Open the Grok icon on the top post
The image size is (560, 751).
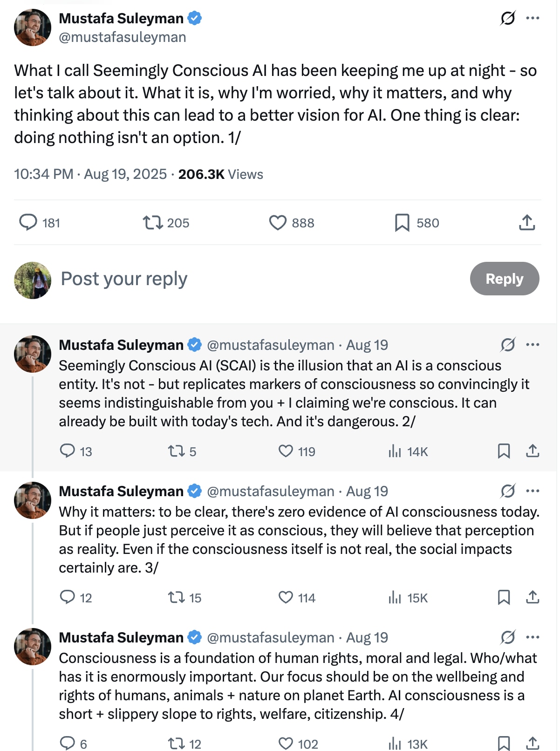508,18
